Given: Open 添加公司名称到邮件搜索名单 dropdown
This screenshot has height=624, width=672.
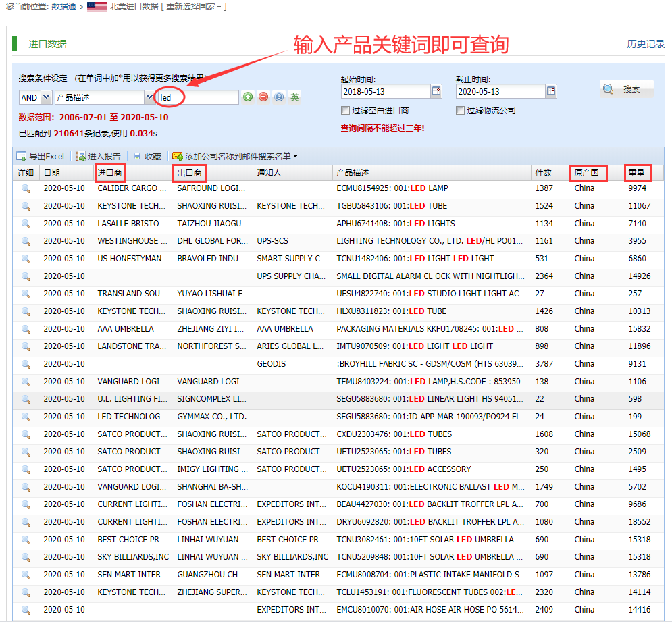Looking at the screenshot, I should (235, 157).
